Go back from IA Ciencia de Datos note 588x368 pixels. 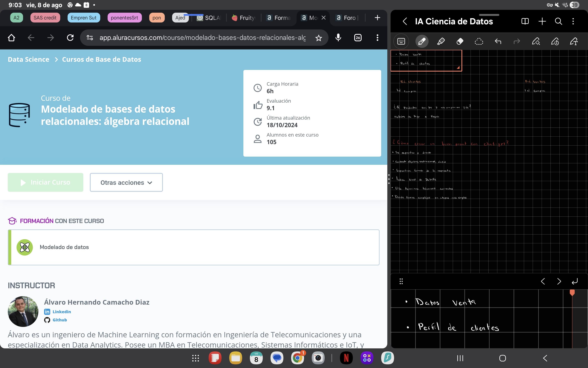tap(405, 21)
